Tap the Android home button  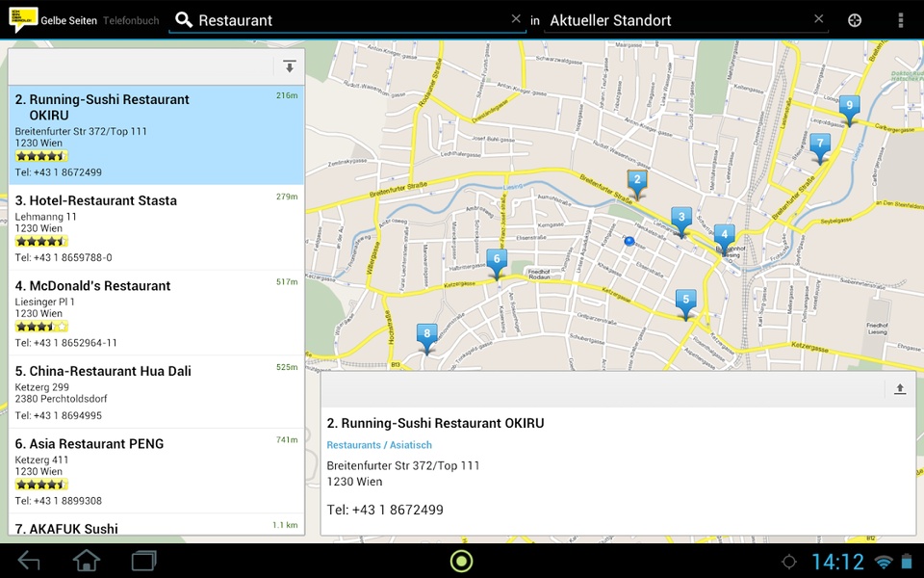tap(86, 561)
